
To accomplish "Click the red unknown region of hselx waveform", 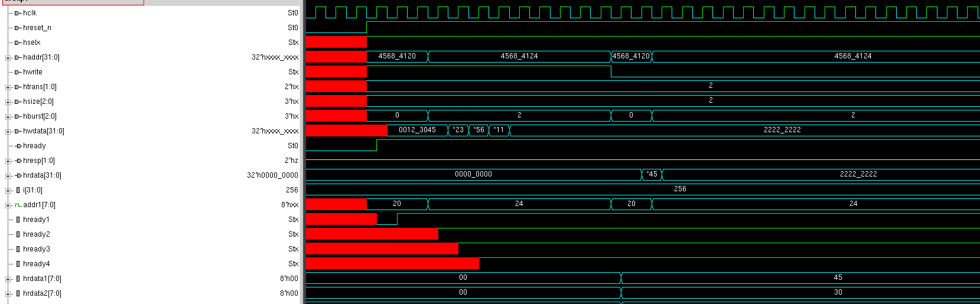I will pos(336,43).
